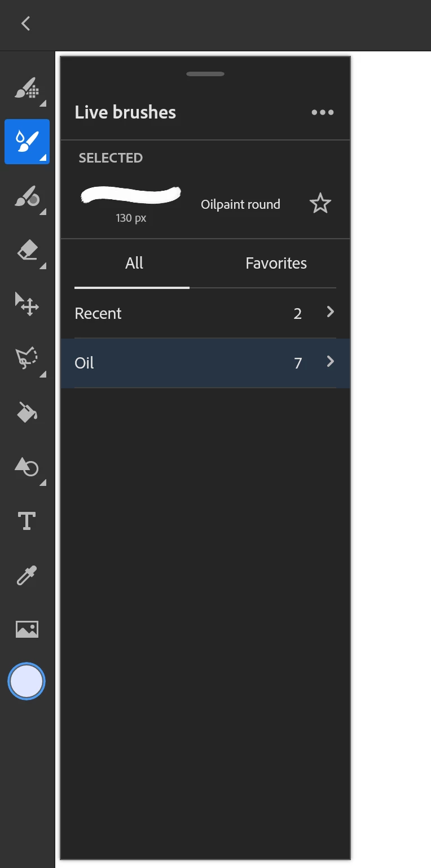The height and width of the screenshot is (868, 431).
Task: Select the Shapes tool
Action: pyautogui.click(x=27, y=467)
